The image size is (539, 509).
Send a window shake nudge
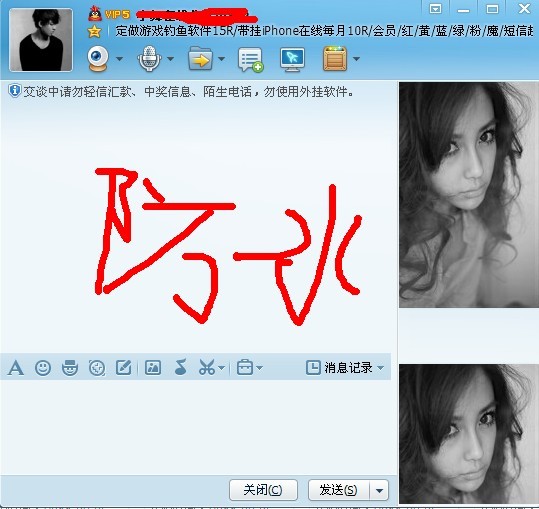click(97, 368)
